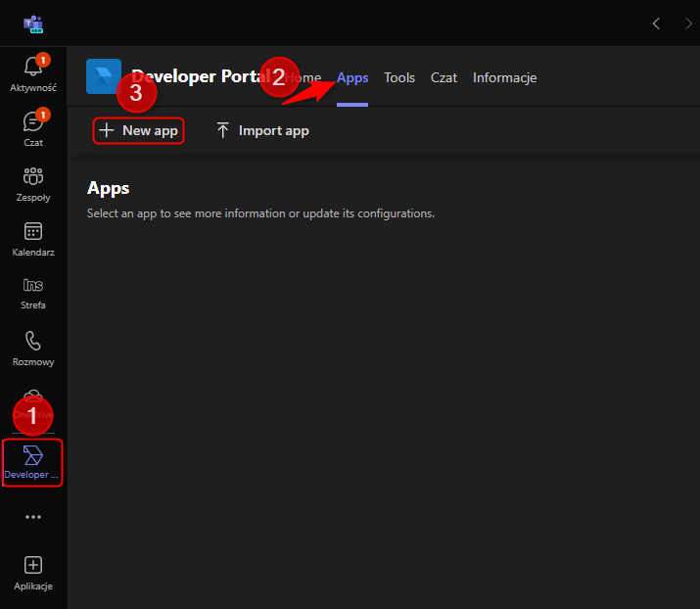Switch to the Home tab
The height and width of the screenshot is (609, 700).
(306, 77)
